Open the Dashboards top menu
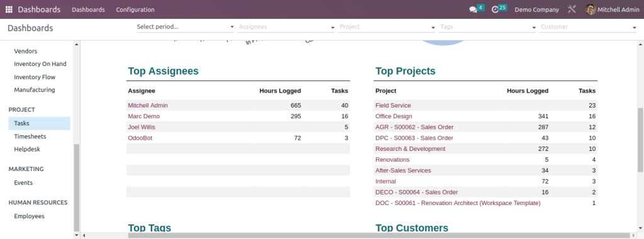644x239 pixels. point(88,9)
